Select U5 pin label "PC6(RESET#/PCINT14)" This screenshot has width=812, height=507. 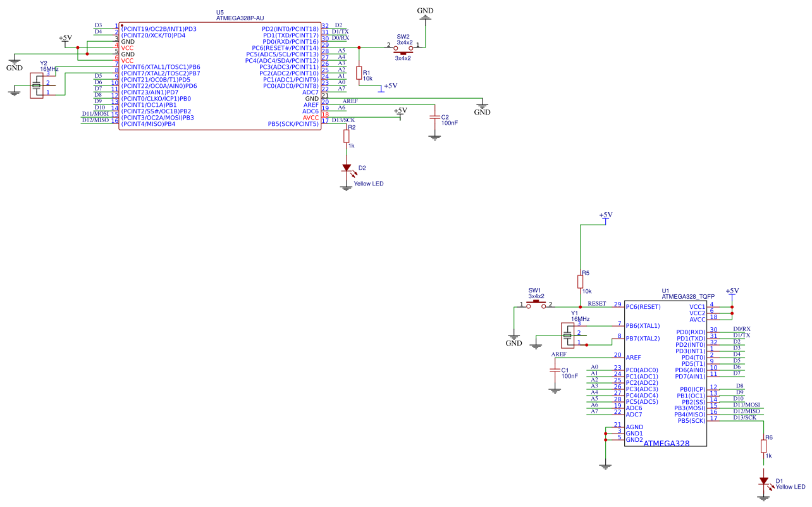285,48
